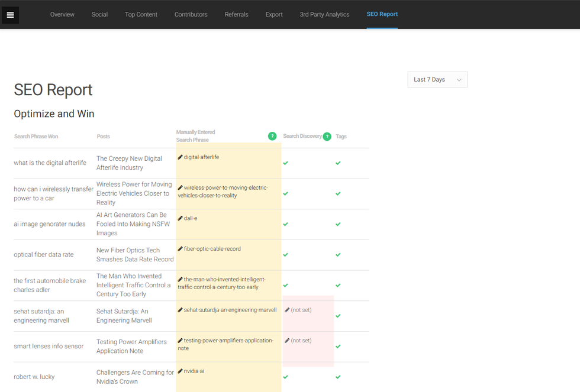Click Tags checkmark for optical fiber data rate
Screen dimensions: 580x392
[x=338, y=255]
